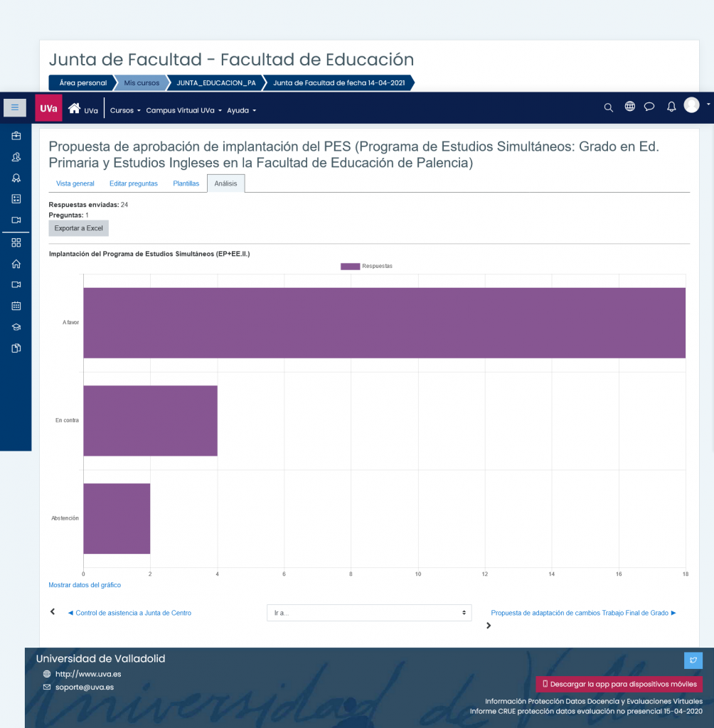The width and height of the screenshot is (714, 728).
Task: Click the language globe icon
Action: [x=629, y=107]
